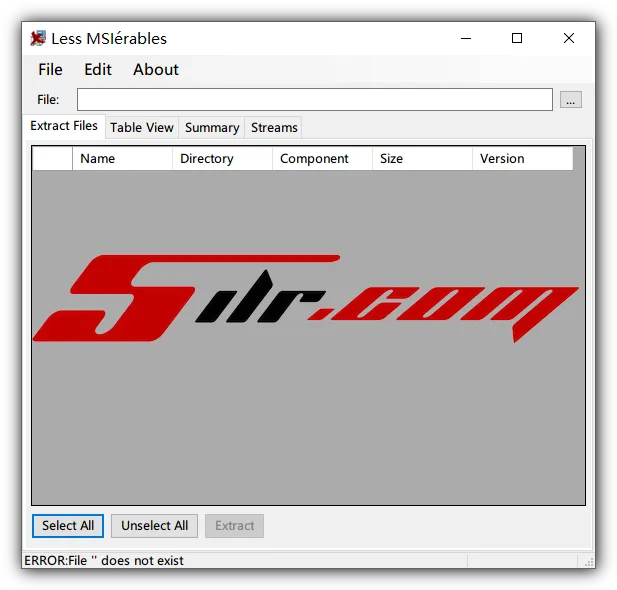Click the Select All button
This screenshot has width=617, height=590.
point(68,526)
